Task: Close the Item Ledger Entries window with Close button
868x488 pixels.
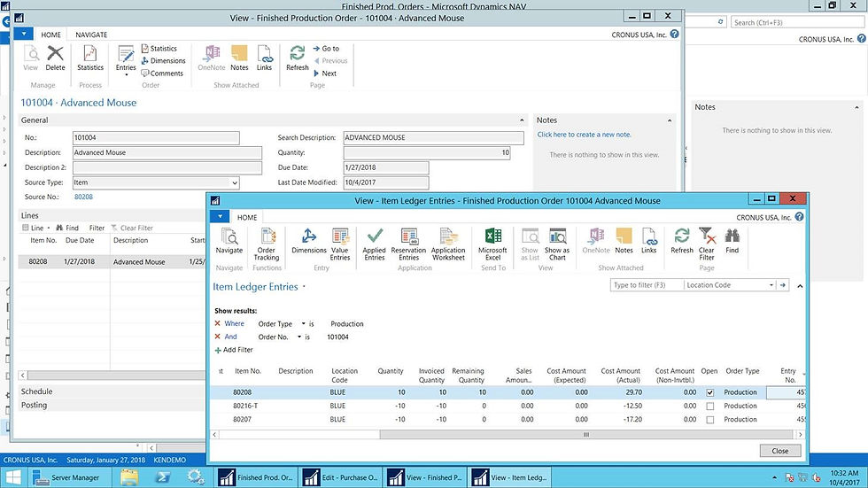Action: pos(780,451)
